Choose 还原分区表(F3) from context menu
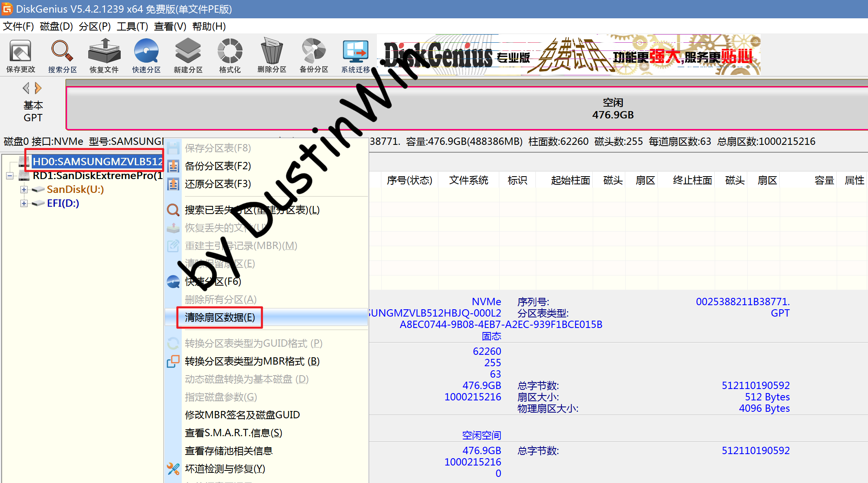This screenshot has width=868, height=483. pyautogui.click(x=266, y=184)
